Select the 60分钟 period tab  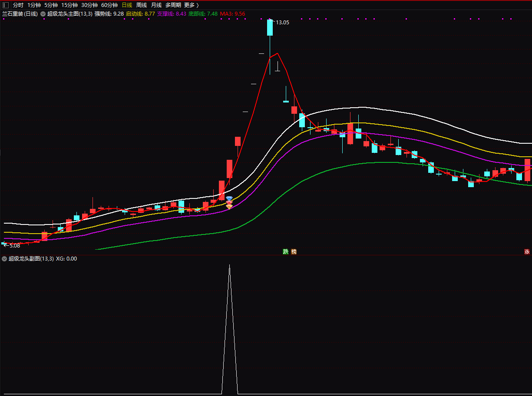pyautogui.click(x=109, y=5)
